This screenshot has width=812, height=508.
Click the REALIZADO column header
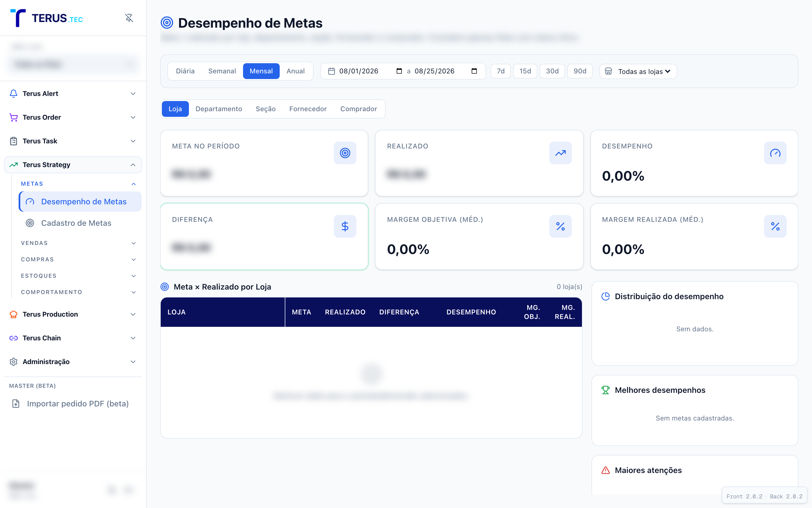pos(345,312)
